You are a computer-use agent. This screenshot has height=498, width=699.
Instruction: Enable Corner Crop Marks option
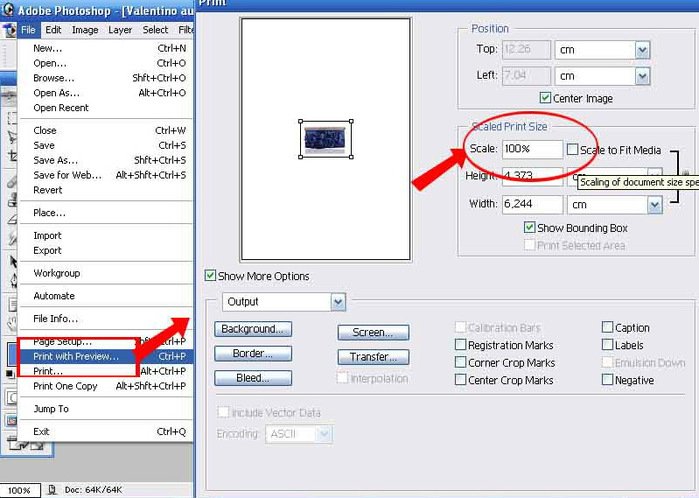tap(460, 362)
